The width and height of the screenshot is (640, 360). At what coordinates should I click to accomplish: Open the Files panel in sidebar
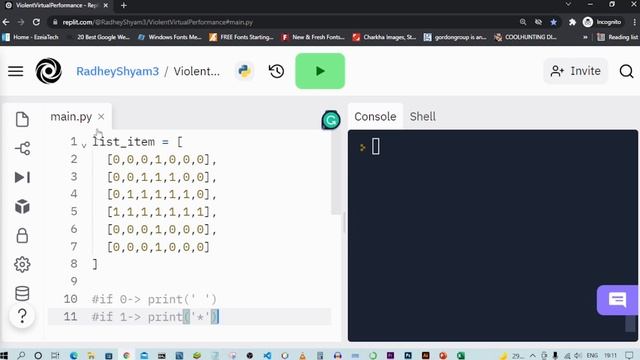(x=22, y=119)
